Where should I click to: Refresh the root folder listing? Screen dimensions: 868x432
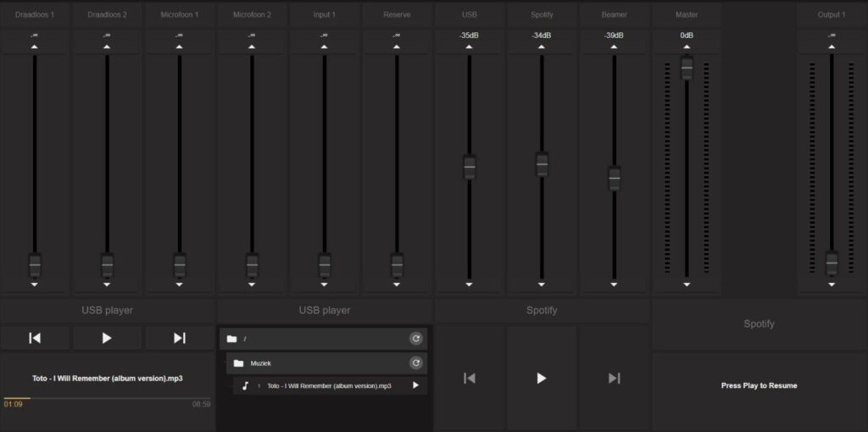pyautogui.click(x=415, y=339)
